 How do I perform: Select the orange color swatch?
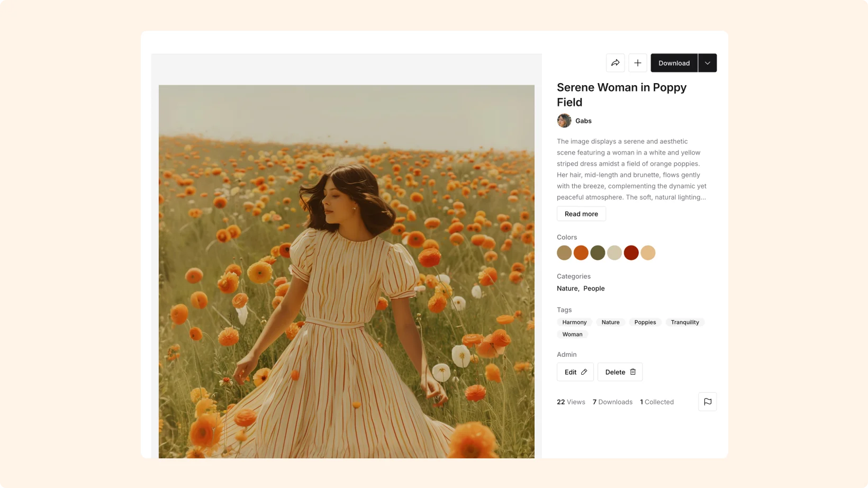tap(581, 252)
